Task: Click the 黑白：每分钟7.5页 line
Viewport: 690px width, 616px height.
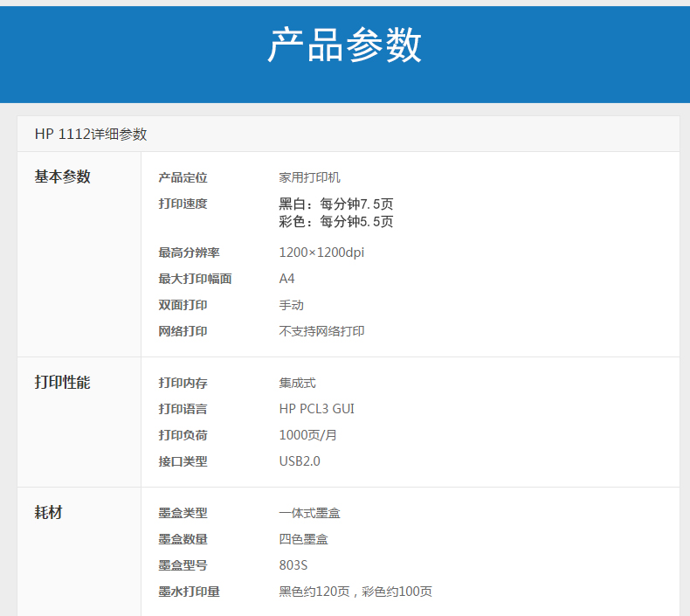Action: [x=335, y=204]
